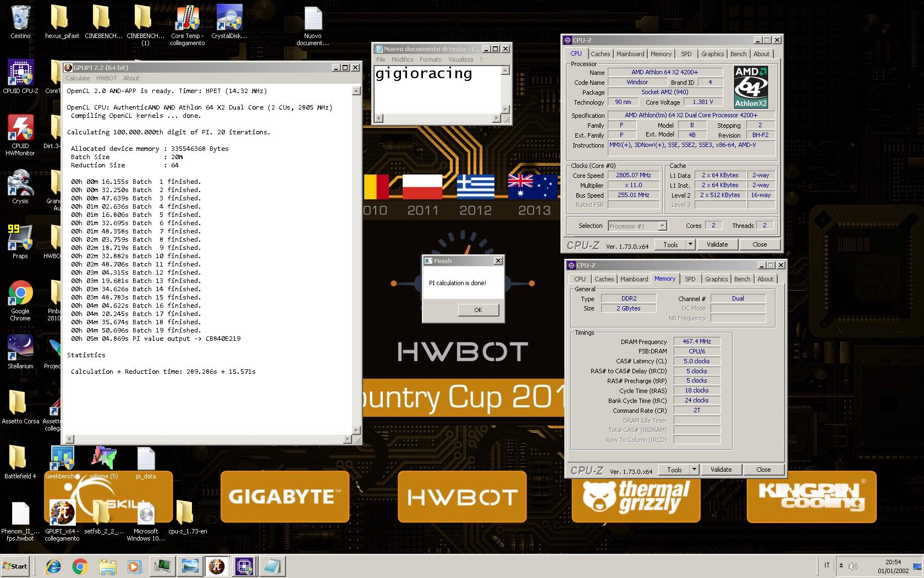The width and height of the screenshot is (924, 578).
Task: Open the Assetto Corsa folder icon
Action: [20, 407]
